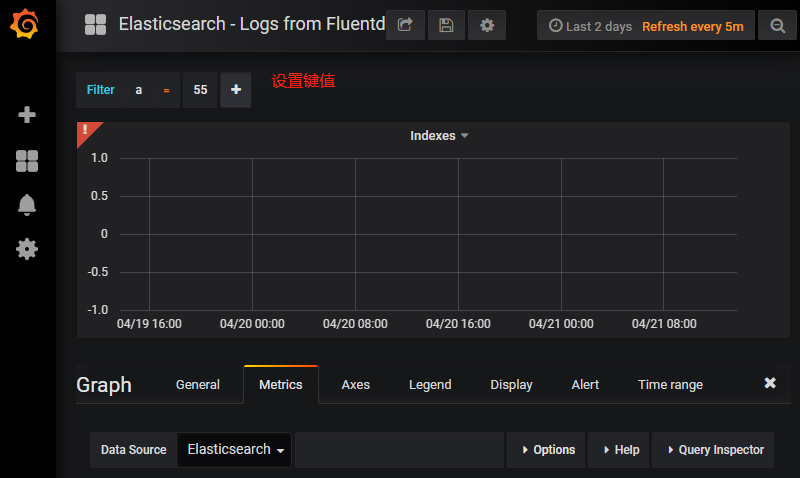This screenshot has height=478, width=800.
Task: Open dashboard settings gear in top bar
Action: click(487, 25)
